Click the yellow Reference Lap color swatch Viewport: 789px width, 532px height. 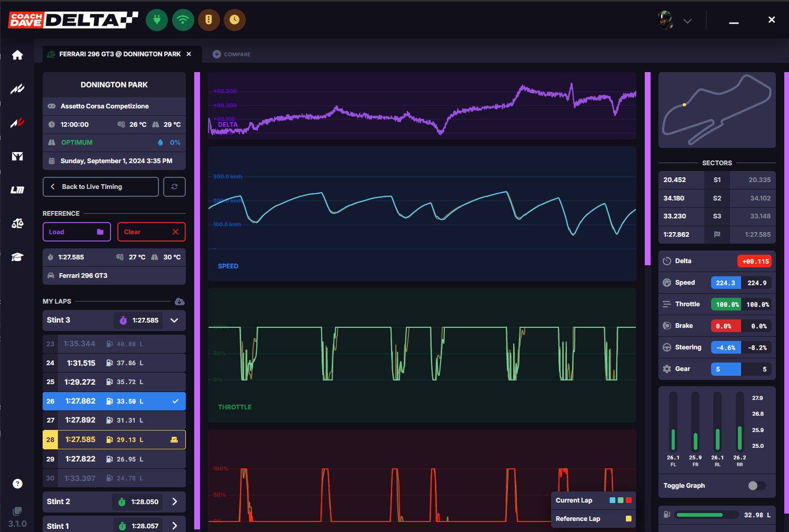(628, 519)
